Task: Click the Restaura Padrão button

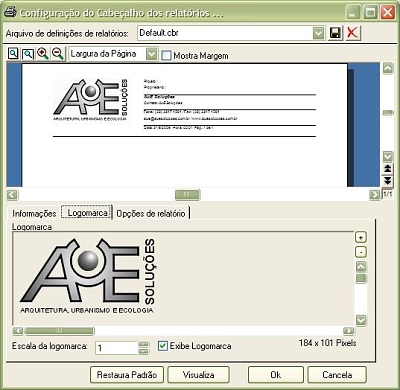Action: (127, 375)
